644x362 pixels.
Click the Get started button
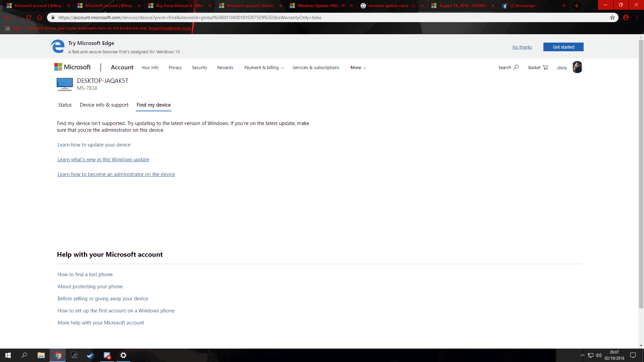pyautogui.click(x=563, y=47)
